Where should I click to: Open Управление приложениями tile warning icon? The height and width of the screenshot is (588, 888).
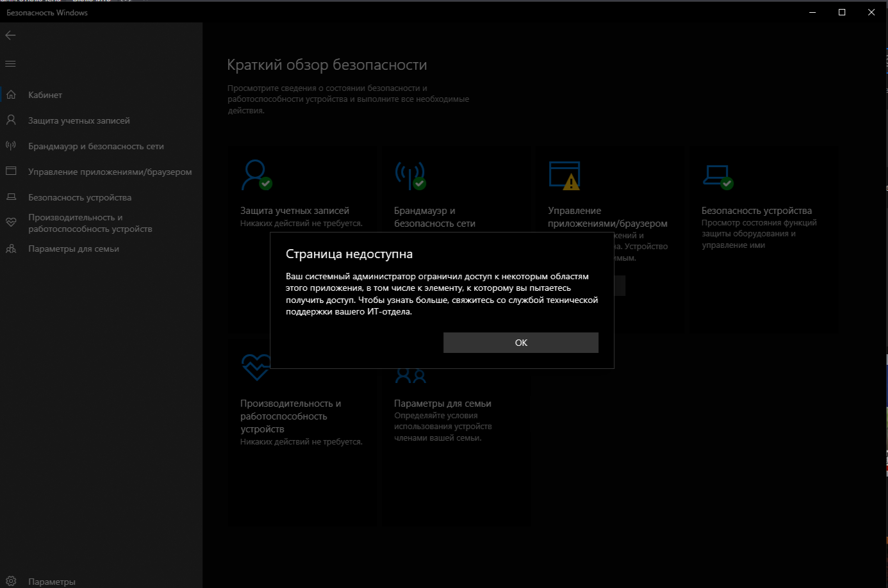coord(564,176)
